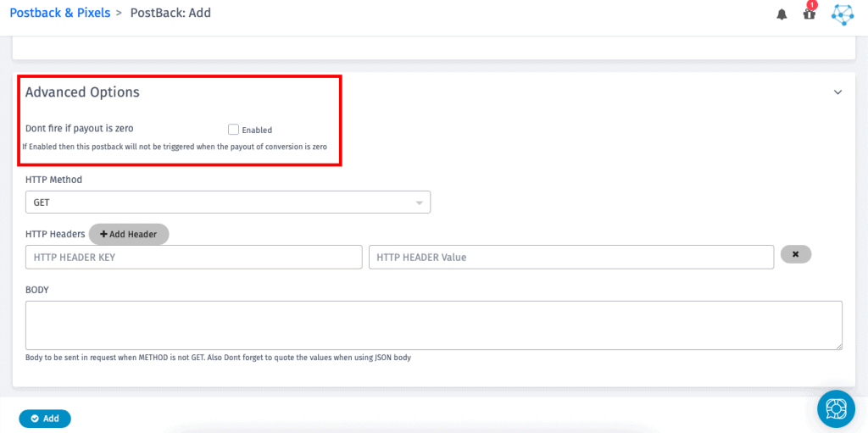Viewport: 868px width, 433px height.
Task: Open the notifications bell icon
Action: pyautogui.click(x=782, y=14)
